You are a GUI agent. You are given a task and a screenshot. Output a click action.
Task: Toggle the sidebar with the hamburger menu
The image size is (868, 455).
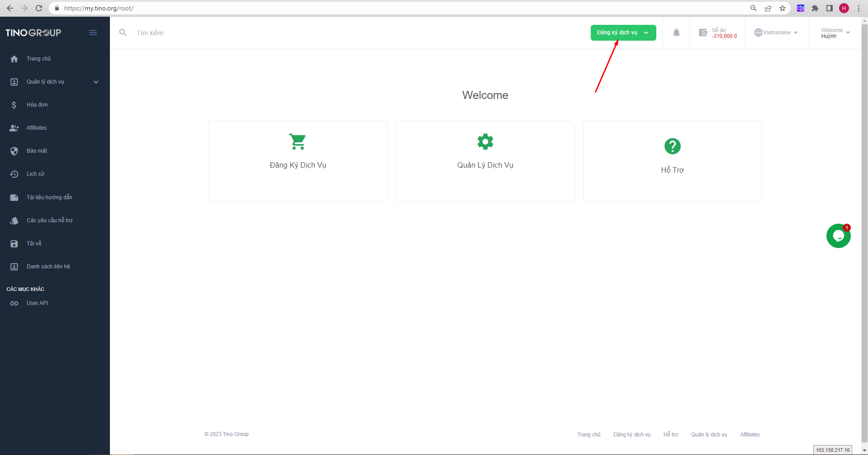[93, 33]
